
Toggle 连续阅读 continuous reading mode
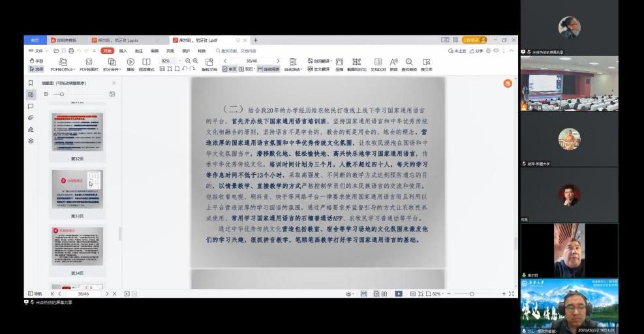269,68
